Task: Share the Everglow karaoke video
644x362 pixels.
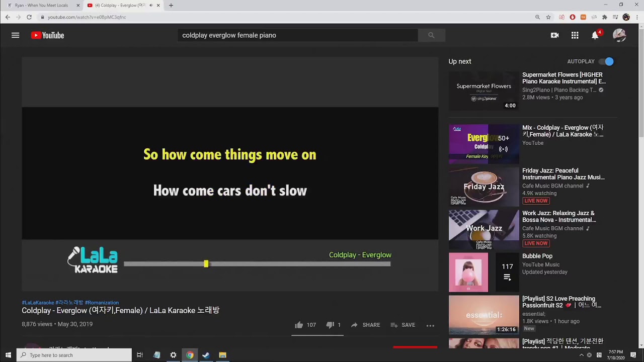Action: 365,325
